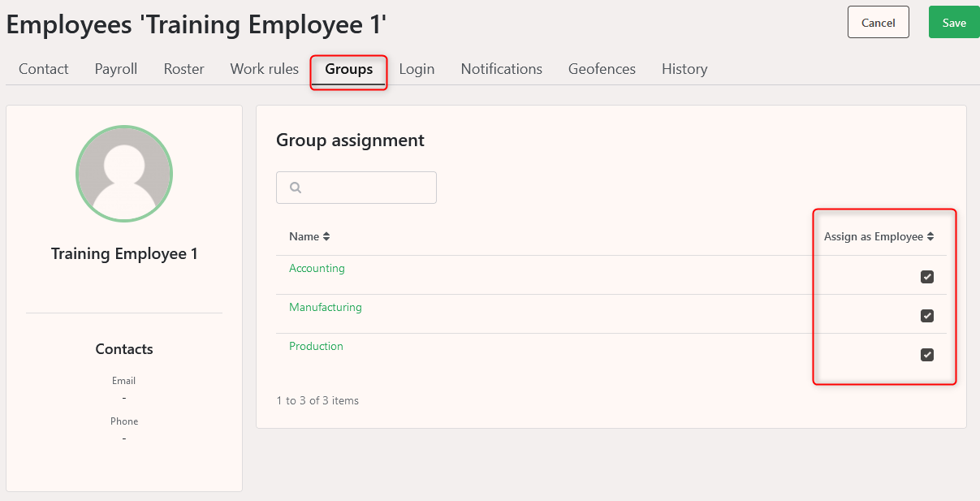Image resolution: width=980 pixels, height=501 pixels.
Task: Save the employee changes
Action: point(954,22)
